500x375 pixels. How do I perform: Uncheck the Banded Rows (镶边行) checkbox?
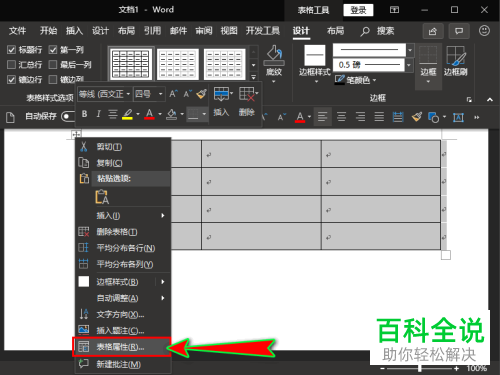tap(11, 79)
